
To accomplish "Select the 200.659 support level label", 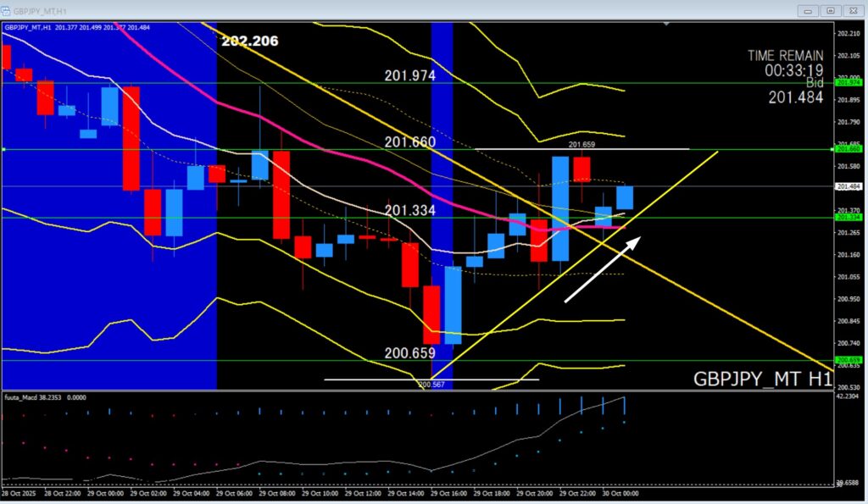I will [409, 353].
